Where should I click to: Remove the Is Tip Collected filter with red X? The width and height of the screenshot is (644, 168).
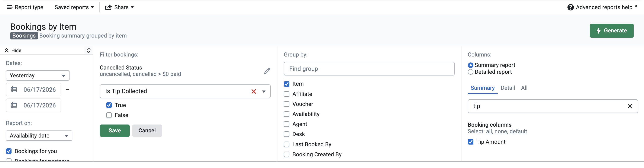254,91
